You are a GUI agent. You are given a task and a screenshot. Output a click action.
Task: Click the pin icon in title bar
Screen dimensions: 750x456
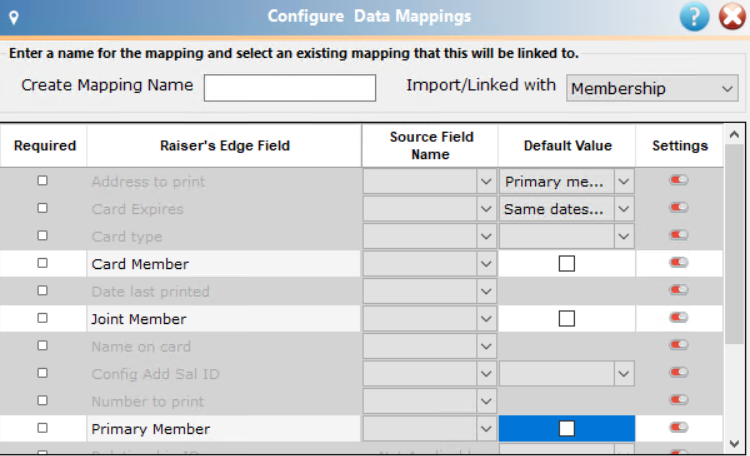click(x=14, y=18)
